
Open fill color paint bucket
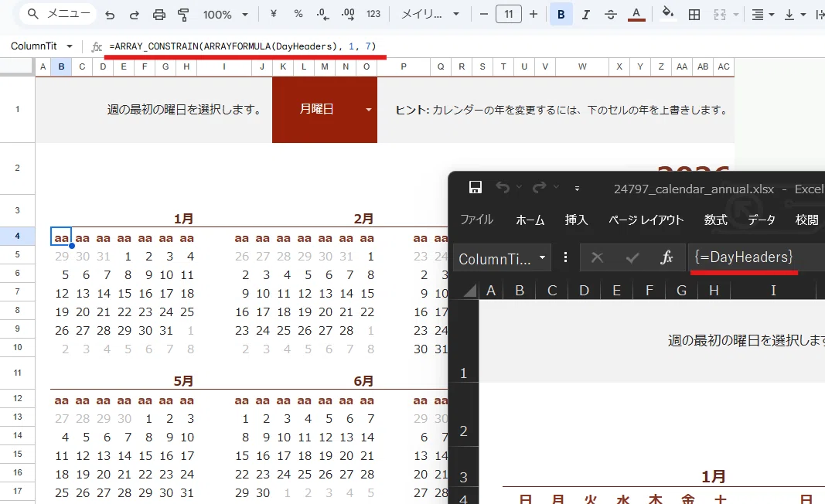tap(668, 13)
